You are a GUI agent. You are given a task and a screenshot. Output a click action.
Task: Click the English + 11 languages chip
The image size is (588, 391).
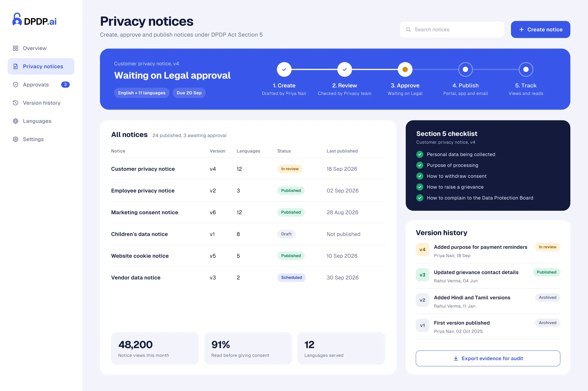(142, 93)
